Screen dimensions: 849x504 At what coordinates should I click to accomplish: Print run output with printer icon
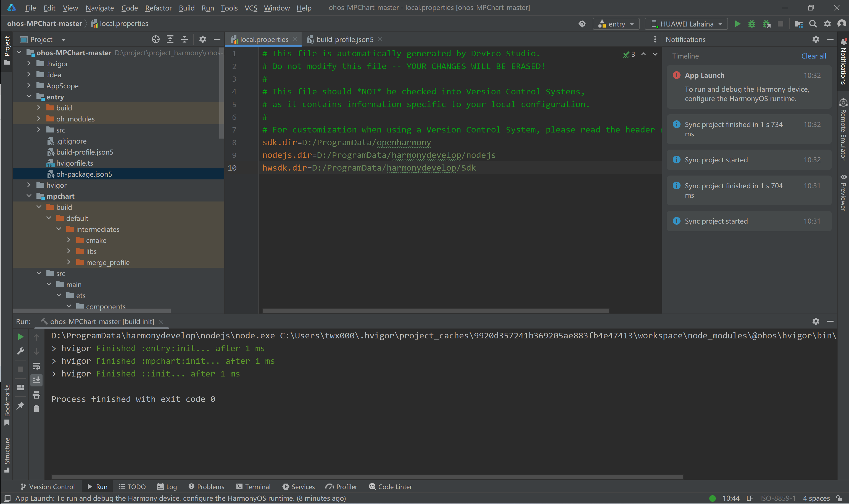pyautogui.click(x=36, y=395)
